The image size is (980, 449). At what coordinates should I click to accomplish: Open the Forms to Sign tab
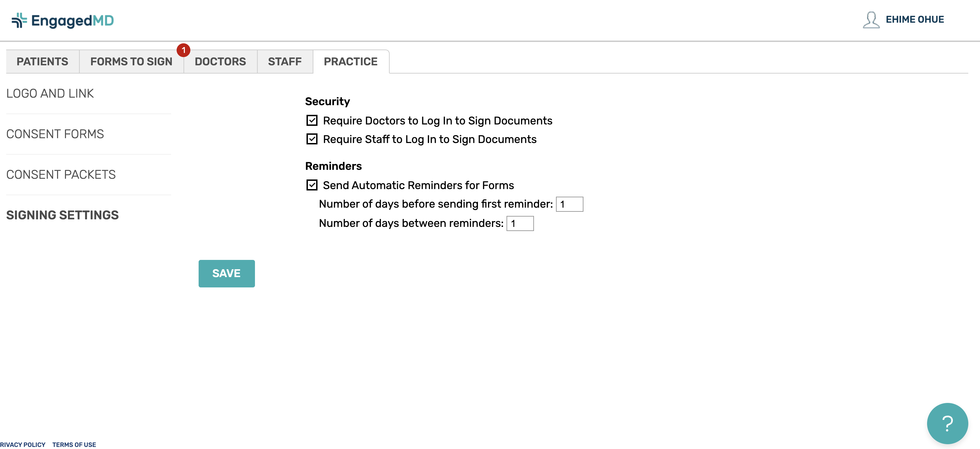[x=131, y=61]
